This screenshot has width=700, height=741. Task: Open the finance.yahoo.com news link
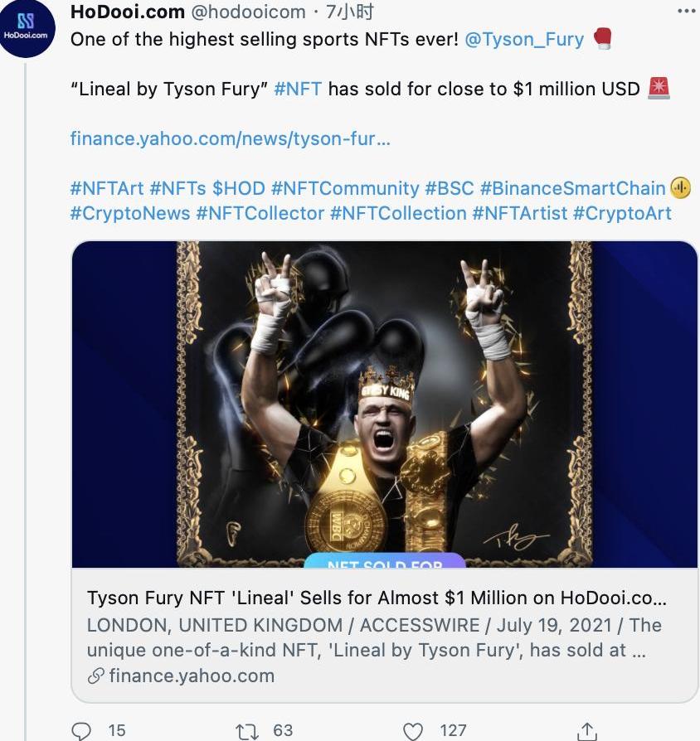(x=230, y=138)
